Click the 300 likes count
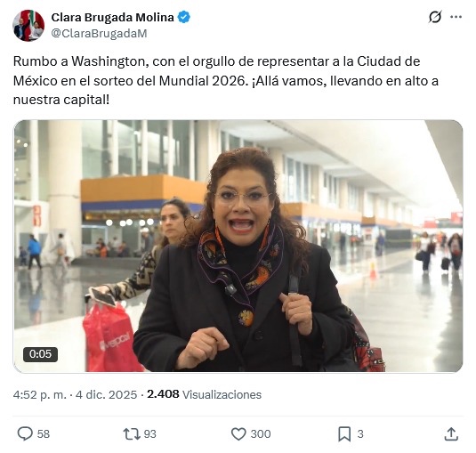The height and width of the screenshot is (453, 476). click(261, 434)
